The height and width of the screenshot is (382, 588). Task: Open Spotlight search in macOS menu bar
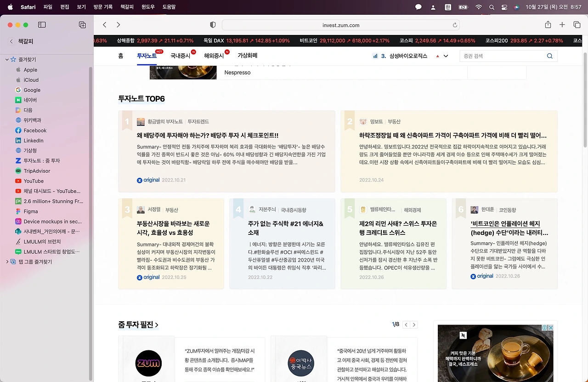pyautogui.click(x=492, y=7)
